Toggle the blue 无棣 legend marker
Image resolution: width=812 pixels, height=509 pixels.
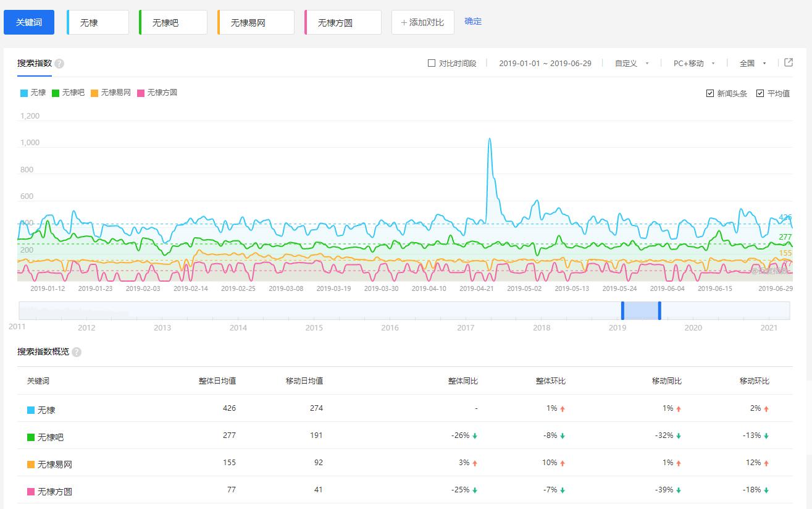[x=24, y=93]
